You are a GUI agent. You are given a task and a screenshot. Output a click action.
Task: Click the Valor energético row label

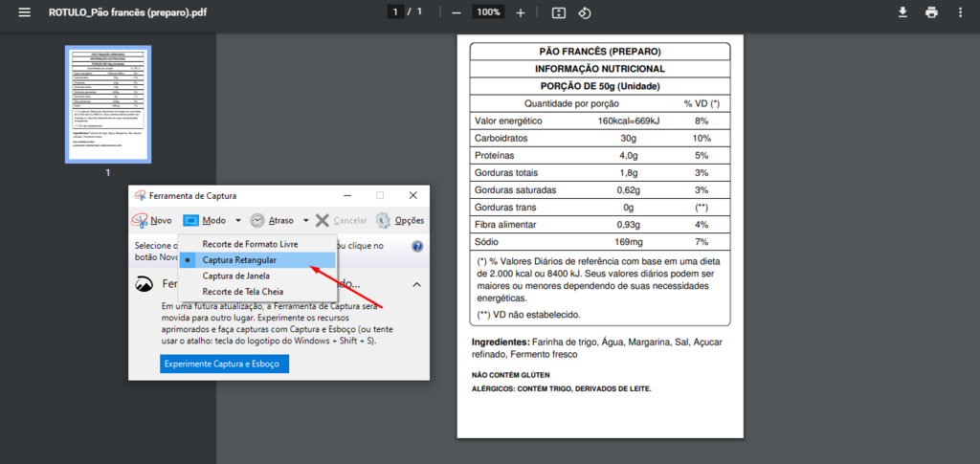point(508,121)
